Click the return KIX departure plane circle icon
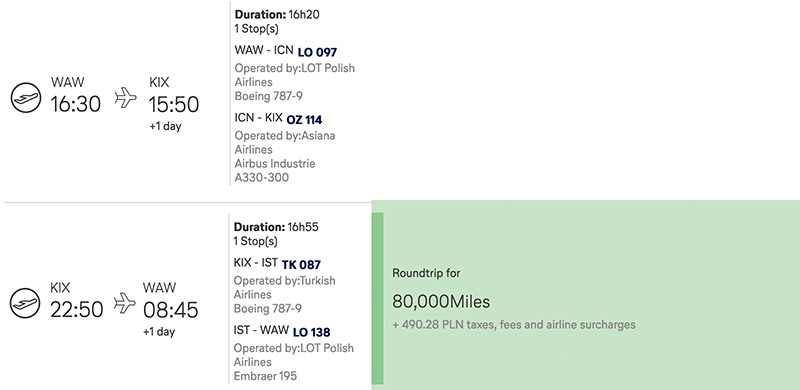The image size is (800, 390). click(x=25, y=303)
